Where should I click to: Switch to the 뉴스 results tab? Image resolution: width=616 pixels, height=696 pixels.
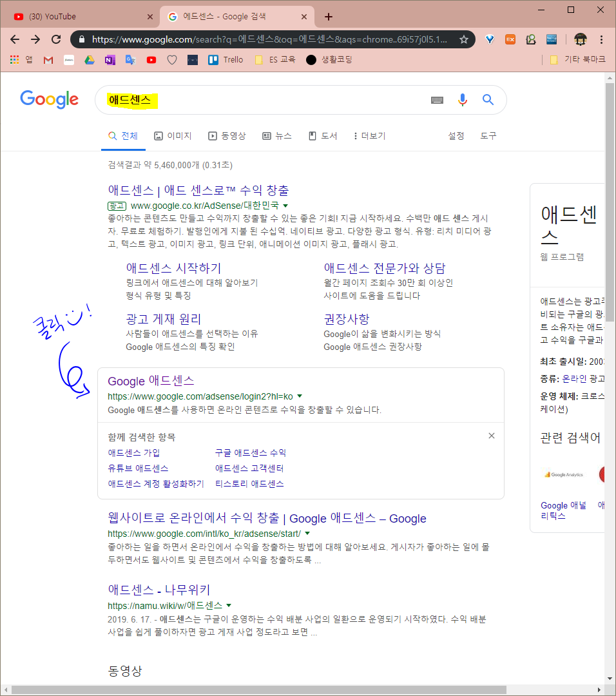[277, 136]
